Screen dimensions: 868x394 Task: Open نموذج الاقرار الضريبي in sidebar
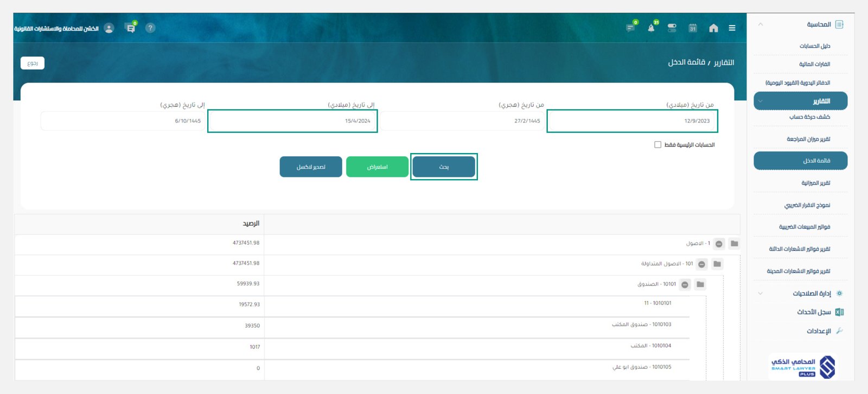pos(807,205)
